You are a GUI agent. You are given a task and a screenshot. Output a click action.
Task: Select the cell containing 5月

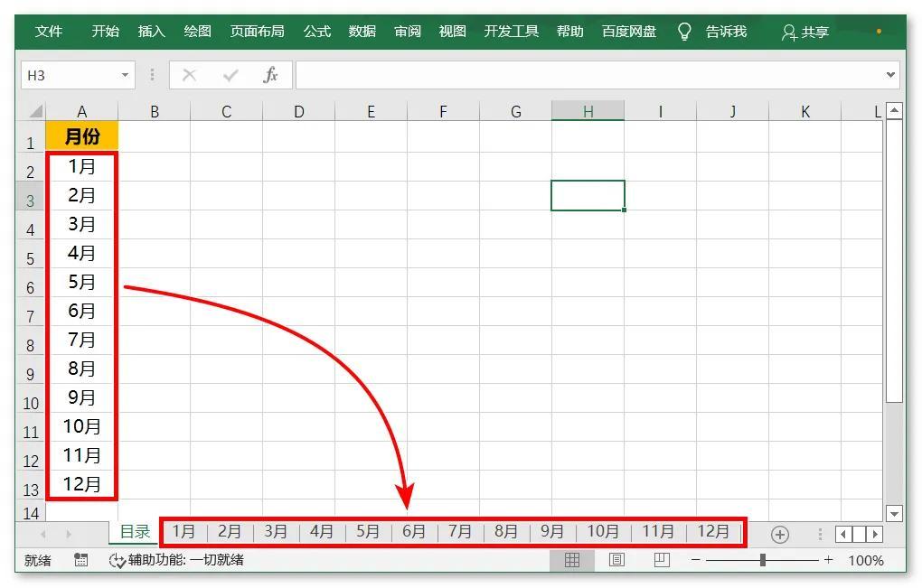81,282
